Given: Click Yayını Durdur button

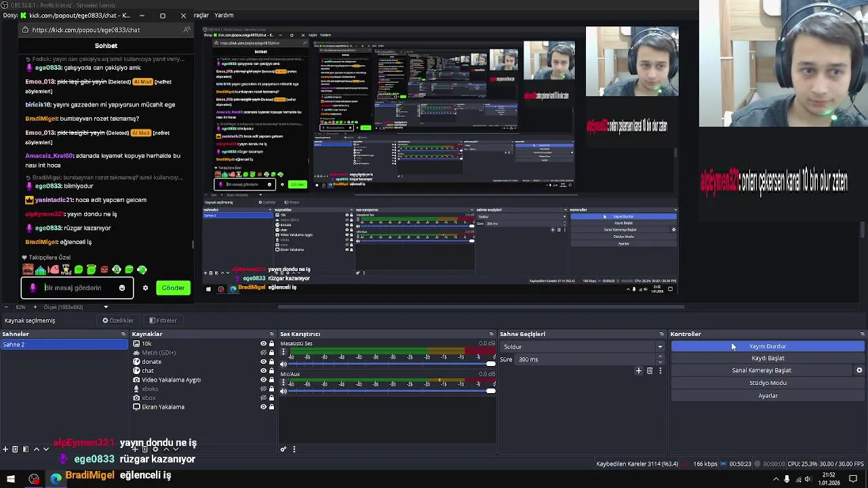Looking at the screenshot, I should click(768, 346).
